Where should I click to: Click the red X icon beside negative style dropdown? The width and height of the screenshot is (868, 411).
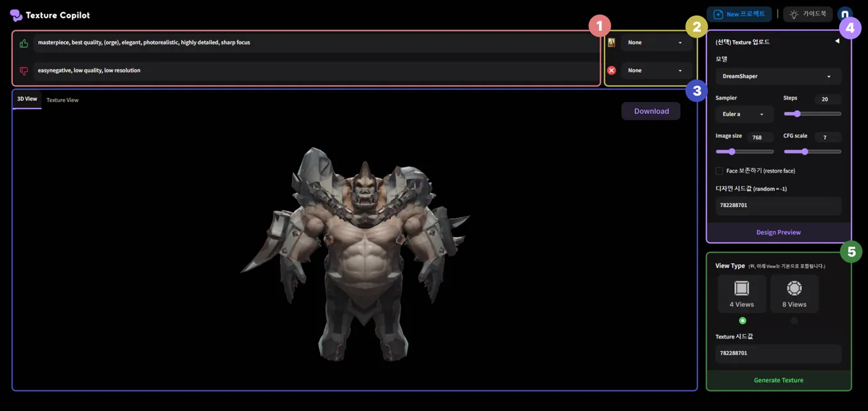pos(610,70)
